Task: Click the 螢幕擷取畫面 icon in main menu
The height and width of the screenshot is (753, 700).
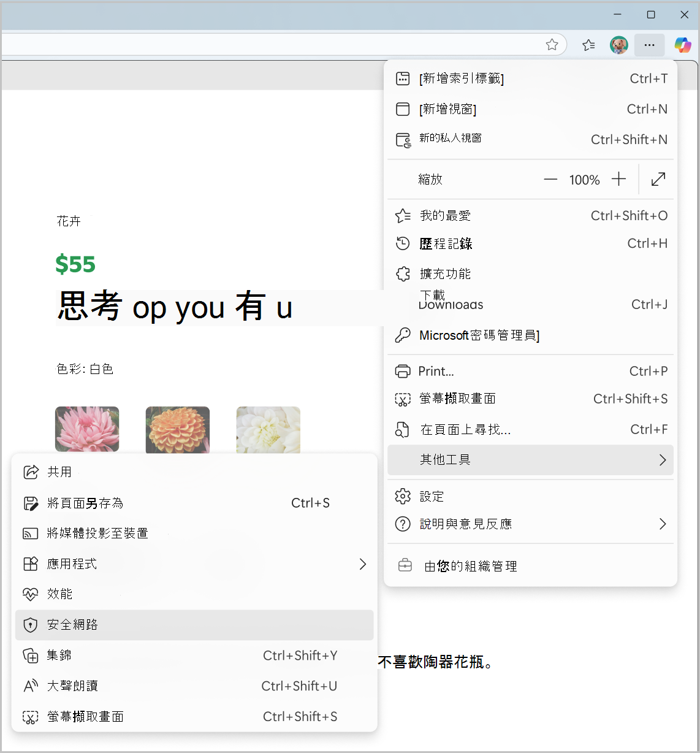Action: (x=403, y=400)
